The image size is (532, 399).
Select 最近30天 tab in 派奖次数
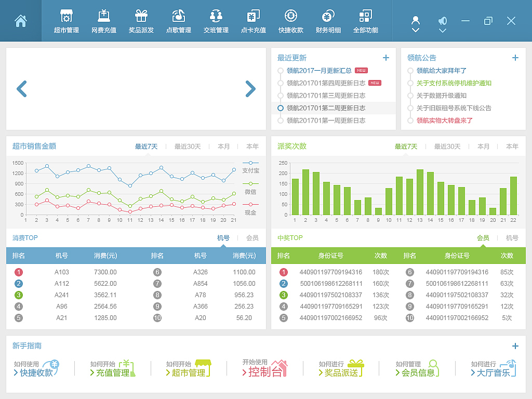447,147
